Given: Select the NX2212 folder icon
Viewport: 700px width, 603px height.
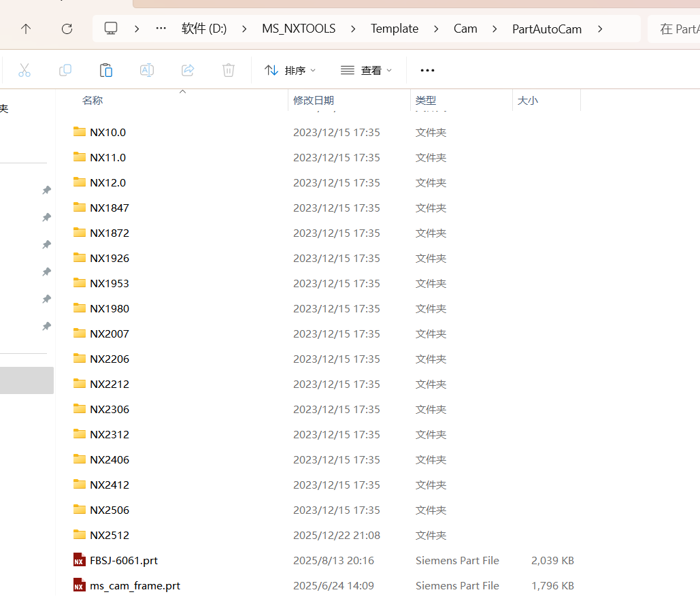Looking at the screenshot, I should point(80,384).
